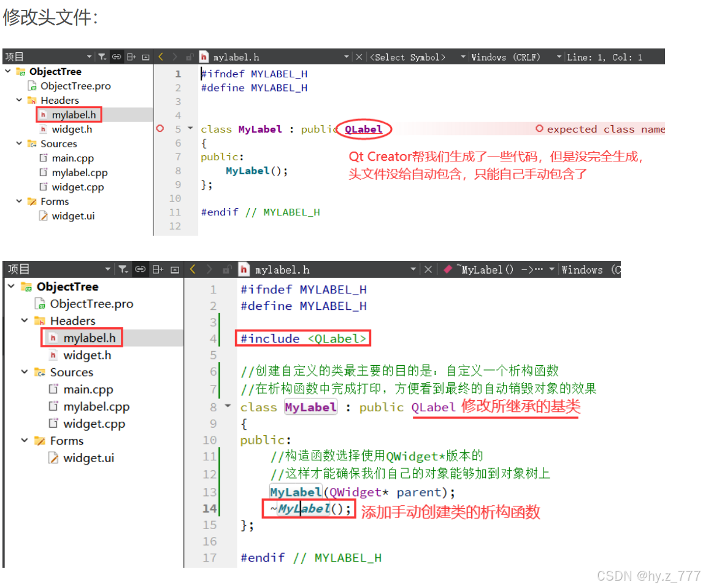Open <Select Symbol> dropdown
This screenshot has height=588, width=703.
click(x=463, y=57)
